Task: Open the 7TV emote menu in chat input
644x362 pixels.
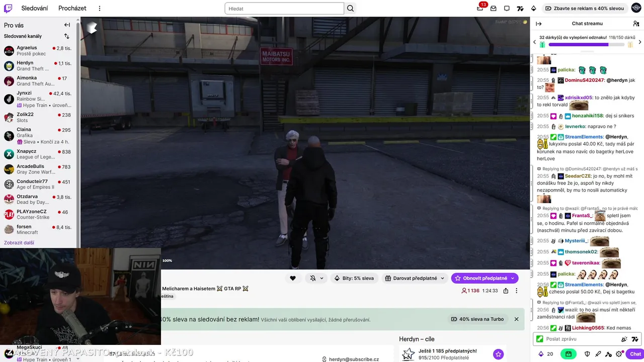Action: click(x=635, y=339)
